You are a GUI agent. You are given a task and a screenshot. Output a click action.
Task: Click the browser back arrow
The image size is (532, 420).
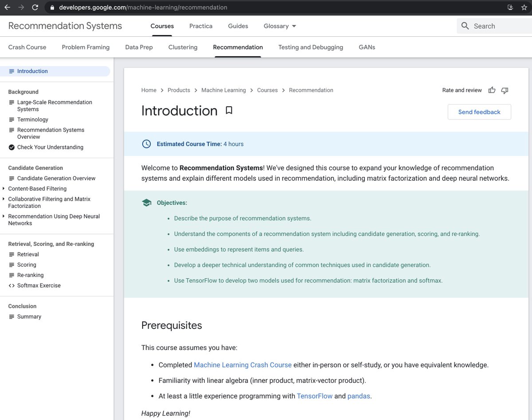7,8
